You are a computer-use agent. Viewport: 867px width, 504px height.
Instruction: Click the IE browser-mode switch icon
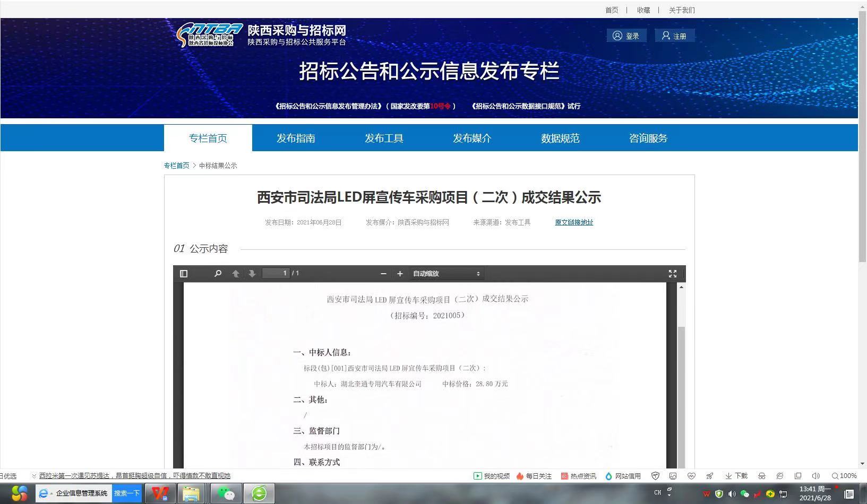779,476
